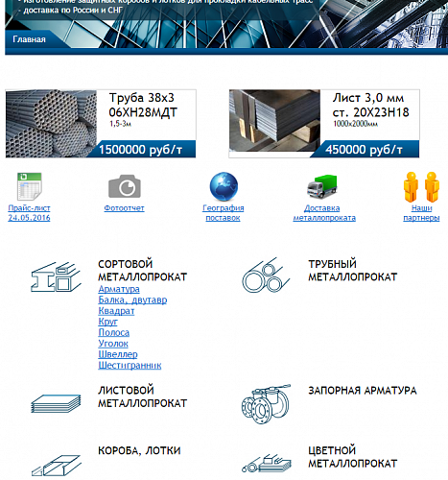Open the Уголок link
Viewport: 448px width, 480px height.
pos(113,344)
